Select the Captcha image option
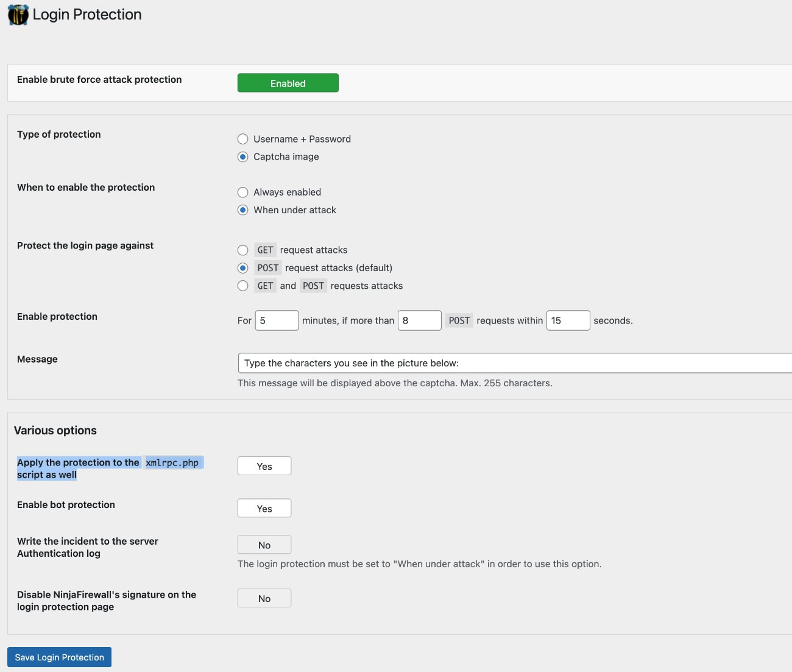 click(x=242, y=157)
